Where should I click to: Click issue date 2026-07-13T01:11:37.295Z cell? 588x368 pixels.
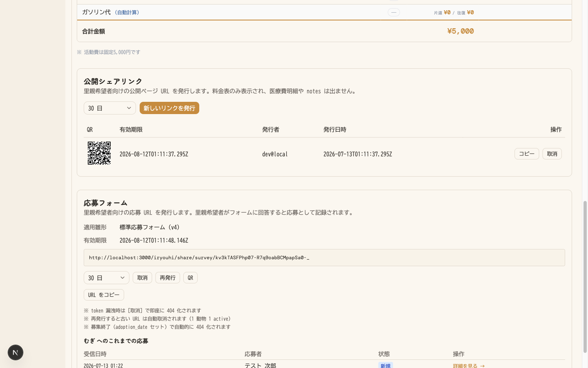point(358,154)
